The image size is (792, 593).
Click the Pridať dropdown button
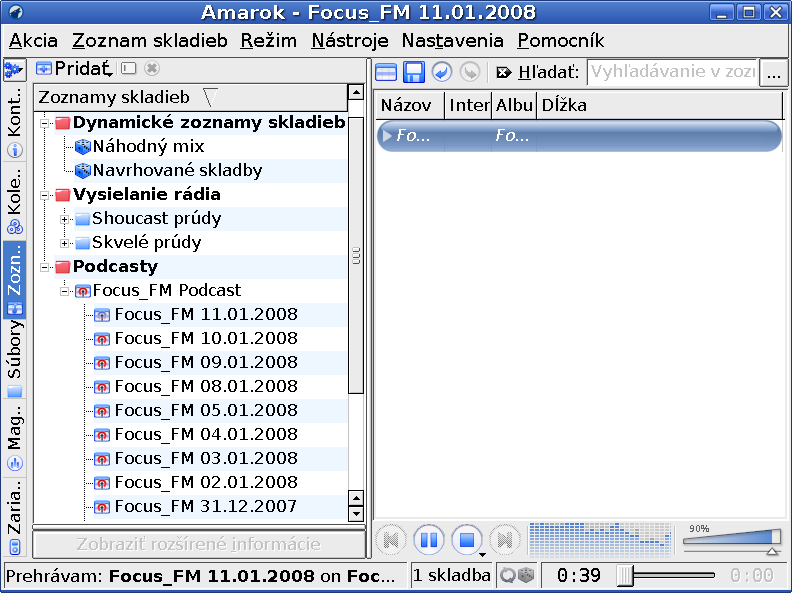74,68
